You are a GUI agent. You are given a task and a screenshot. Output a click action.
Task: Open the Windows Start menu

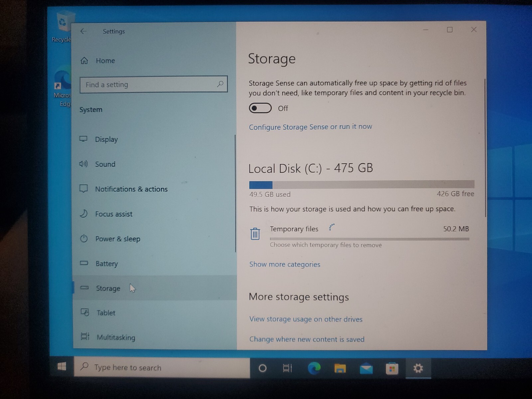[x=62, y=367]
